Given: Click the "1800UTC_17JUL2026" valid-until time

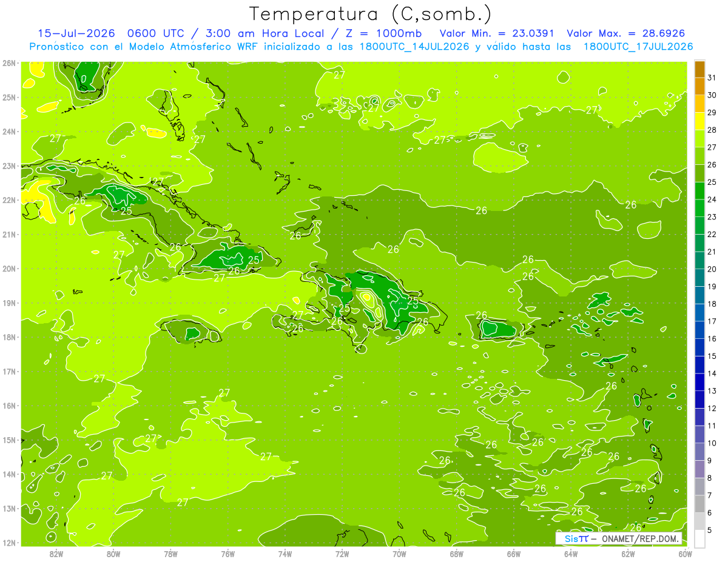Looking at the screenshot, I should (638, 47).
